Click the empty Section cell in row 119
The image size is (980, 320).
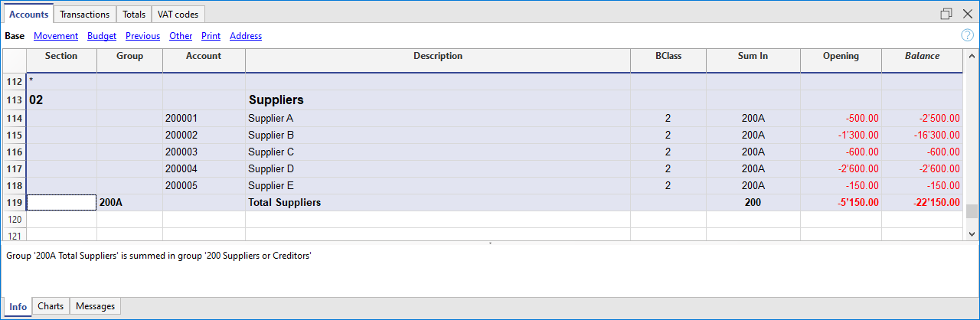pyautogui.click(x=61, y=203)
